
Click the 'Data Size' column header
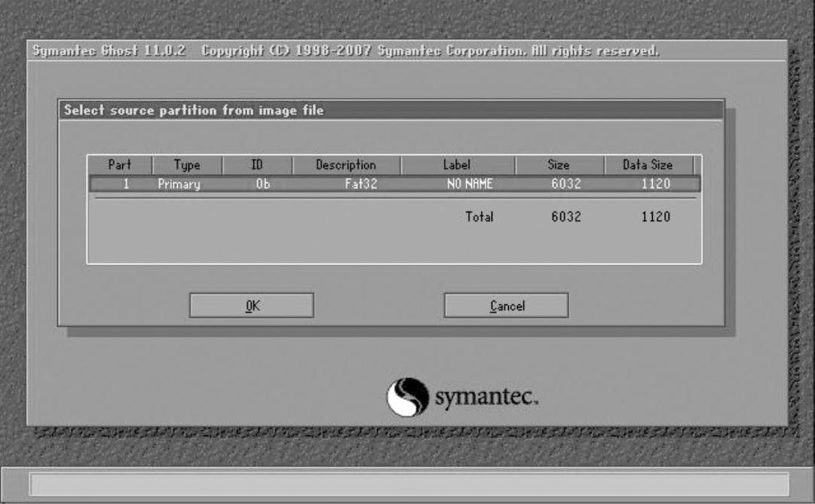click(x=648, y=165)
